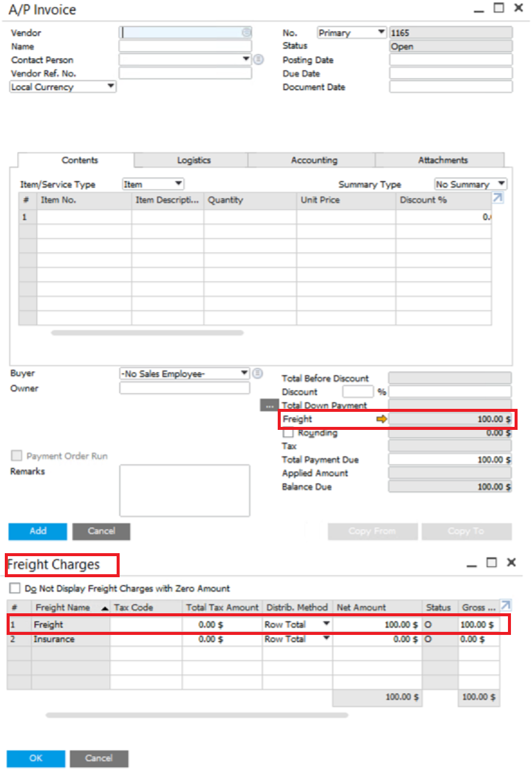Switch to the Logistics tab
The height and width of the screenshot is (769, 532).
pyautogui.click(x=194, y=161)
